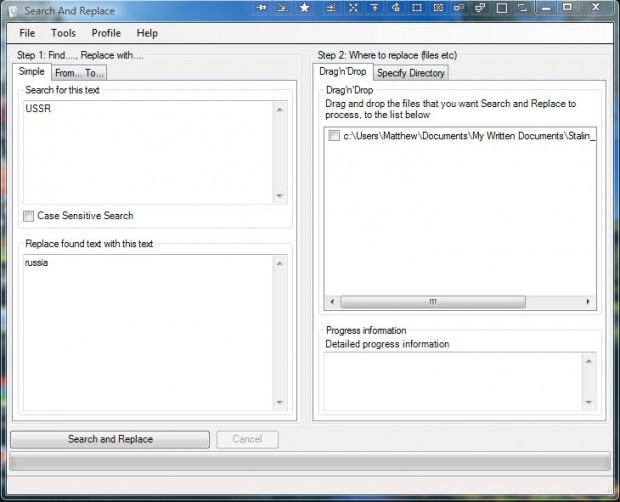Open the Help menu
Screen dimensions: 620x502
click(x=147, y=33)
